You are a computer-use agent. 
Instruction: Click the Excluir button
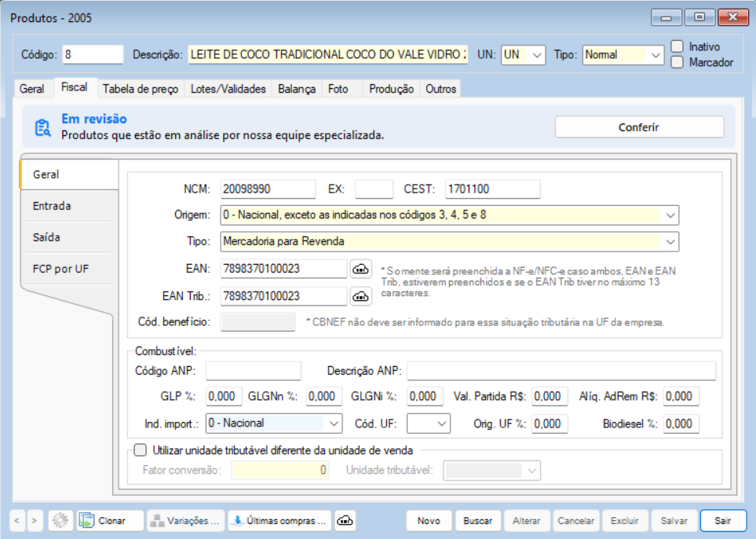click(x=625, y=521)
